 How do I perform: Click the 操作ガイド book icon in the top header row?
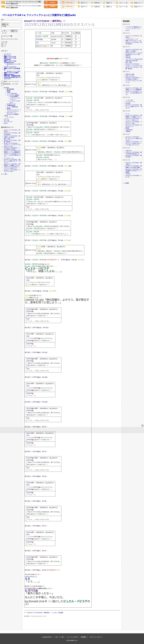coord(79,3)
